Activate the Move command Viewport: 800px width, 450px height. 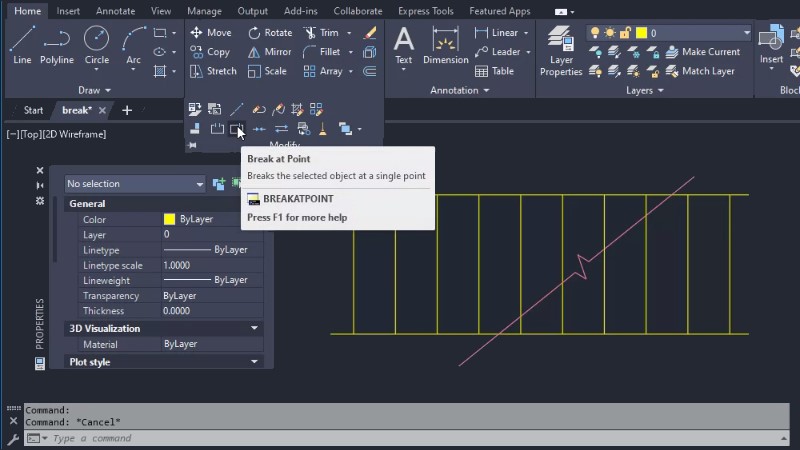click(211, 33)
